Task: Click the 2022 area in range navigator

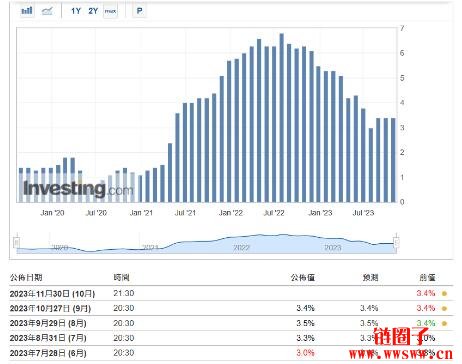Action: [x=241, y=247]
